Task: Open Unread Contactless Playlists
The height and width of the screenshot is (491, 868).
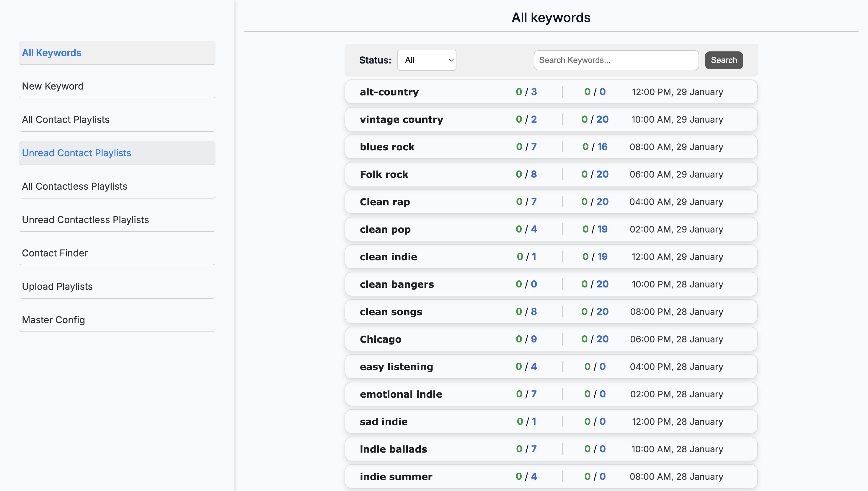Action: click(x=117, y=220)
